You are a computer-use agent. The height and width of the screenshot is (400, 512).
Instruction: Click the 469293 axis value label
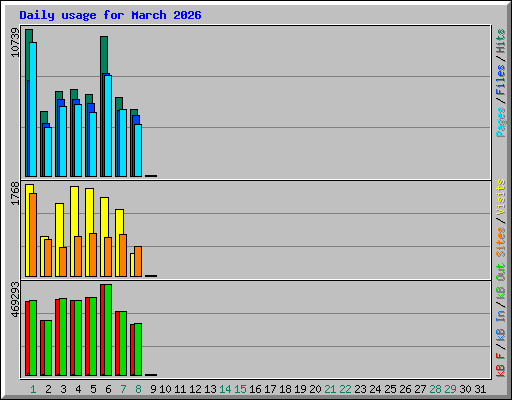[x=15, y=300]
